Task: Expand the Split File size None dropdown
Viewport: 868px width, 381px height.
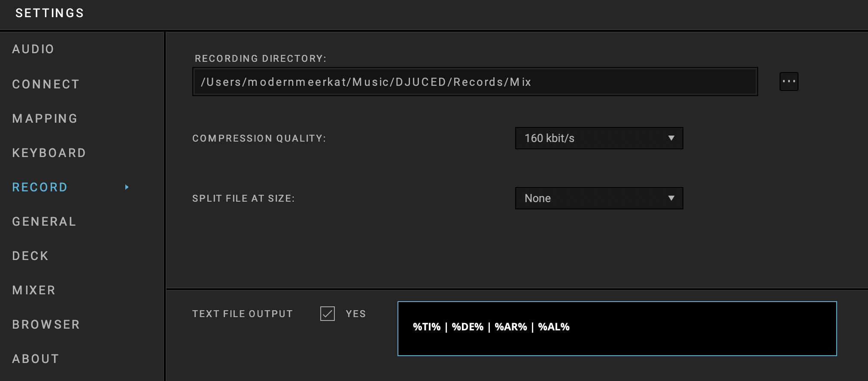Action: tap(598, 198)
